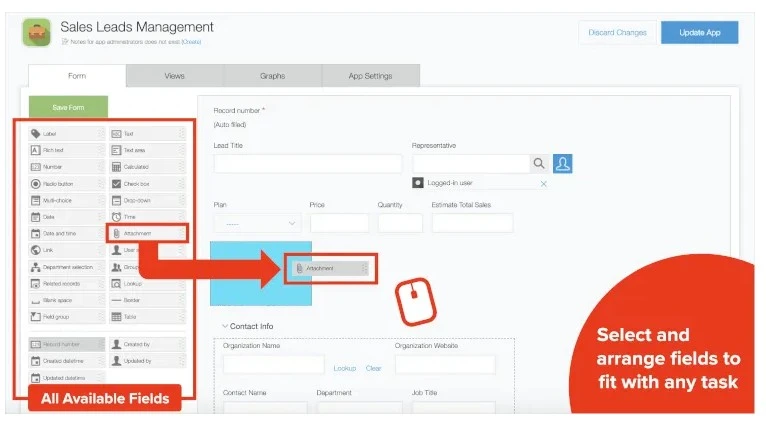Select the Drop-down field type
766x421 pixels.
point(148,200)
